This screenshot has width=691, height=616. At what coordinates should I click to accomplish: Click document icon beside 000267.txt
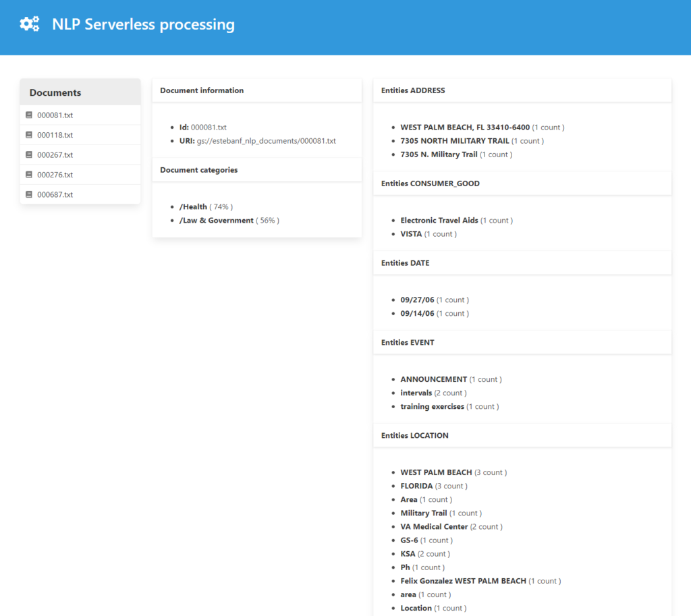(29, 155)
